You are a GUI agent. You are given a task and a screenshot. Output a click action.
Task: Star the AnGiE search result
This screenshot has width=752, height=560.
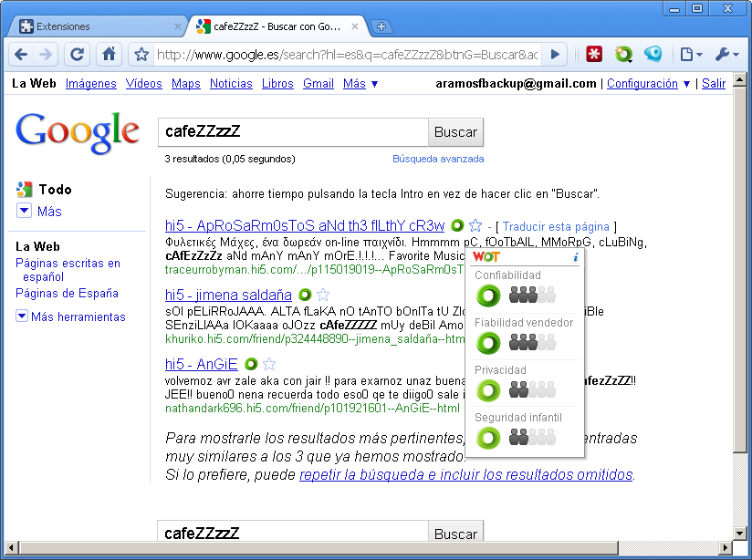tap(269, 365)
